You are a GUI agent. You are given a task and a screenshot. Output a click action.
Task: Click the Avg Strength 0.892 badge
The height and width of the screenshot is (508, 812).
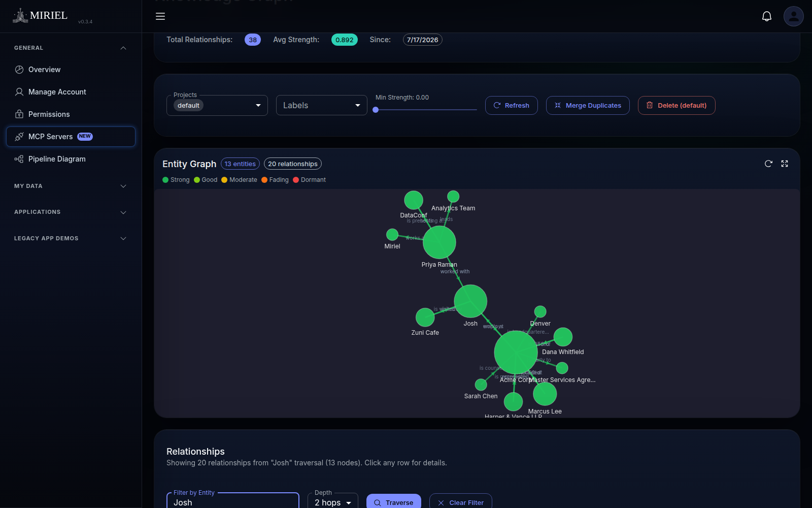(345, 40)
